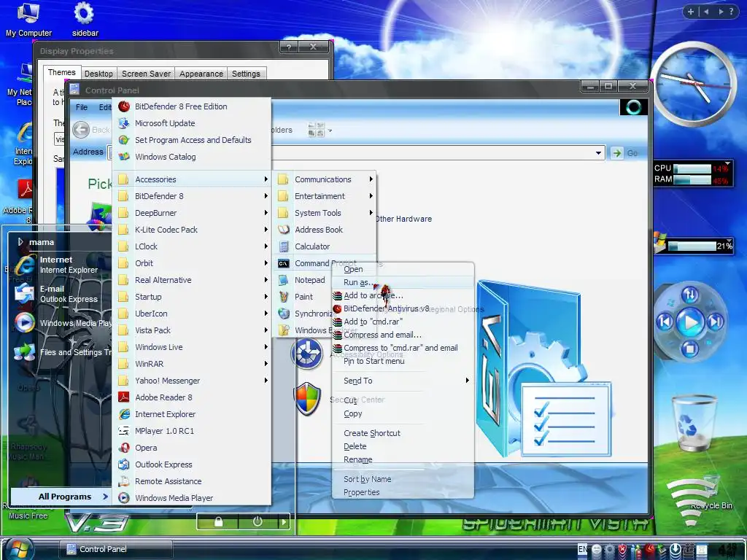Click the Control Panel taskbar button

[x=116, y=549]
